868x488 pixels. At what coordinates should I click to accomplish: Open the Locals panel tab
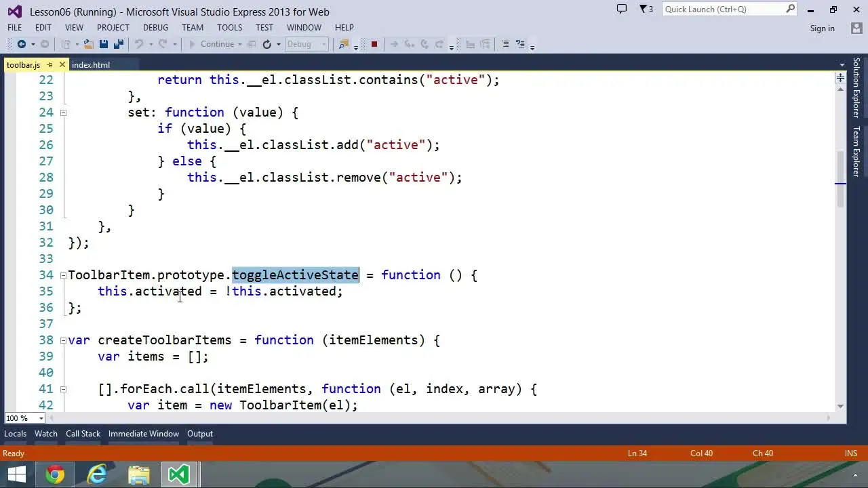point(15,434)
